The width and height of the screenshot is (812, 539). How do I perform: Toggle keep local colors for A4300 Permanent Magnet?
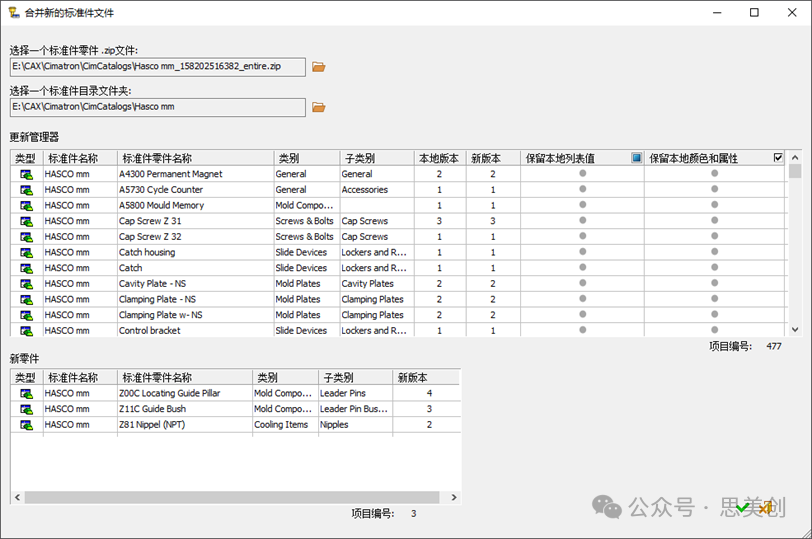(715, 173)
